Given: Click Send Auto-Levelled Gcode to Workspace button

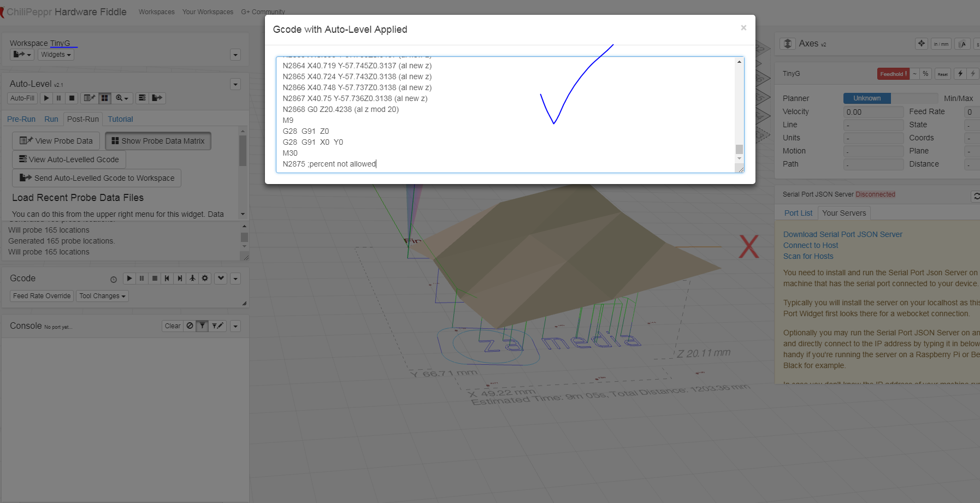Looking at the screenshot, I should click(x=97, y=178).
